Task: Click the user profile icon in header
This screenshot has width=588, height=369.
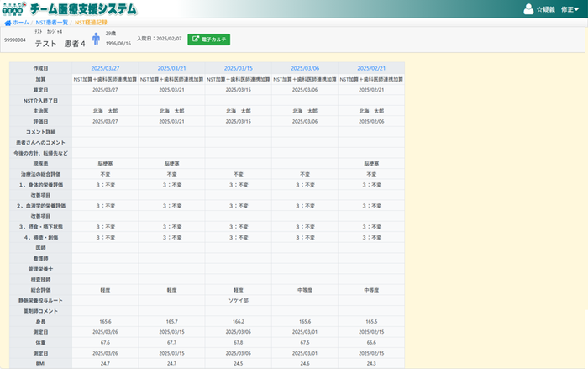Action: click(528, 9)
